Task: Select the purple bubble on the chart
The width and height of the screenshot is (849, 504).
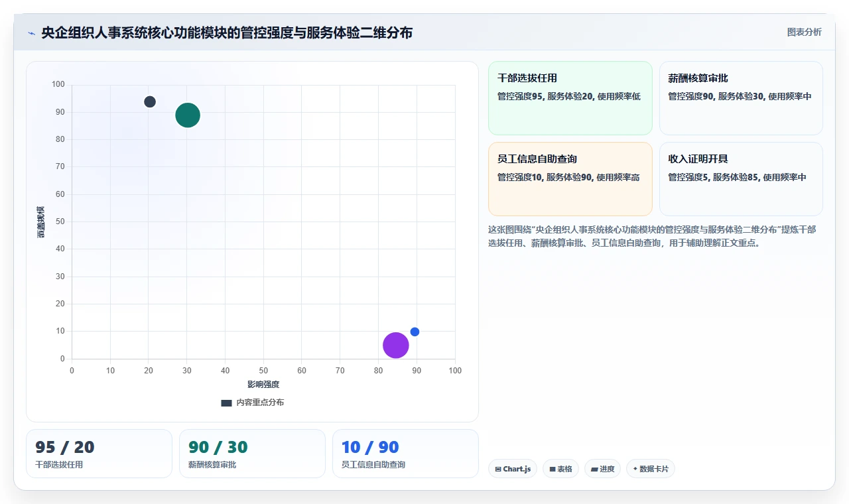Action: tap(396, 346)
